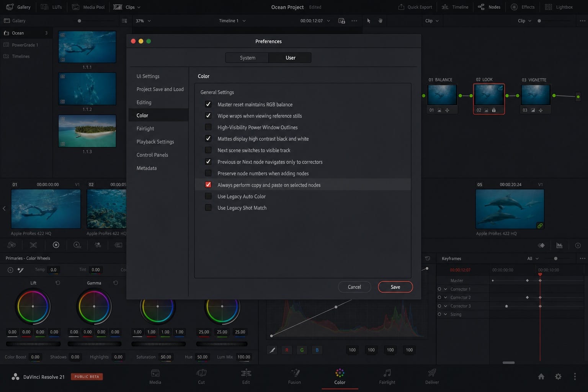This screenshot has height=392, width=588.
Task: Select the PowerGrade 1 album
Action: tap(26, 45)
